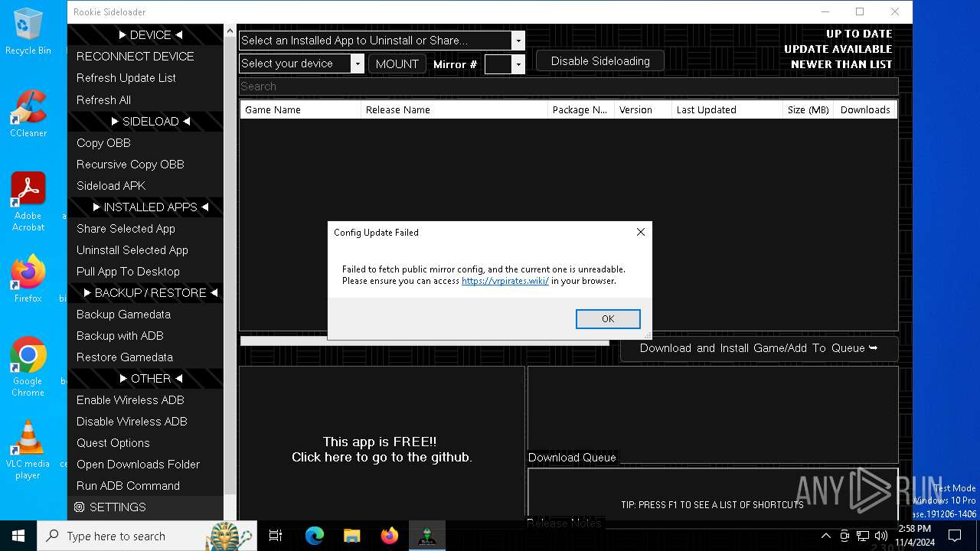Sort by Last Updated column

[727, 109]
